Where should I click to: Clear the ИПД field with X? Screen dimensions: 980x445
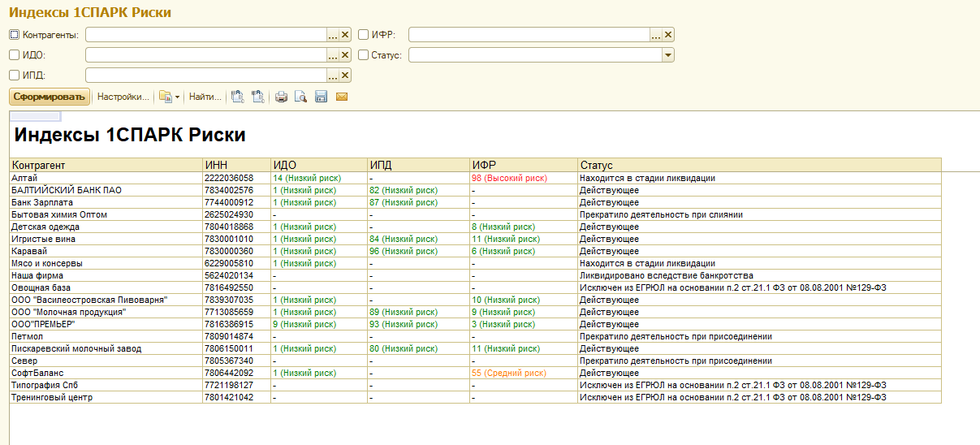345,75
